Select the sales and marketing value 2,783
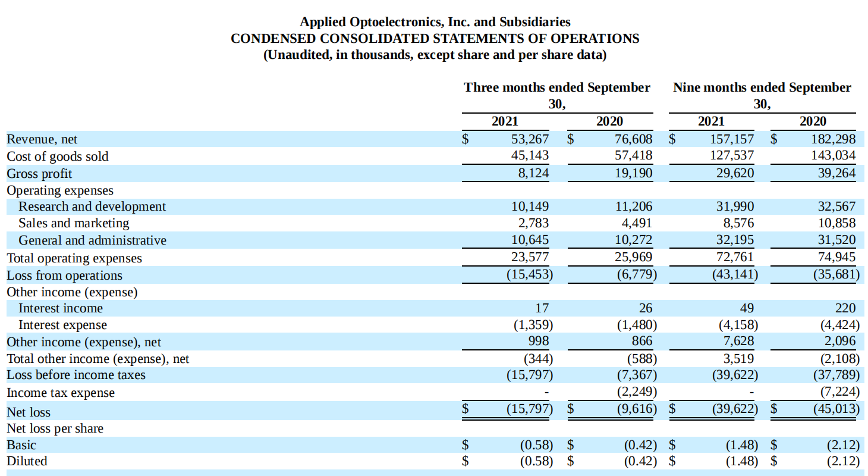This screenshot has height=476, width=868. point(533,223)
